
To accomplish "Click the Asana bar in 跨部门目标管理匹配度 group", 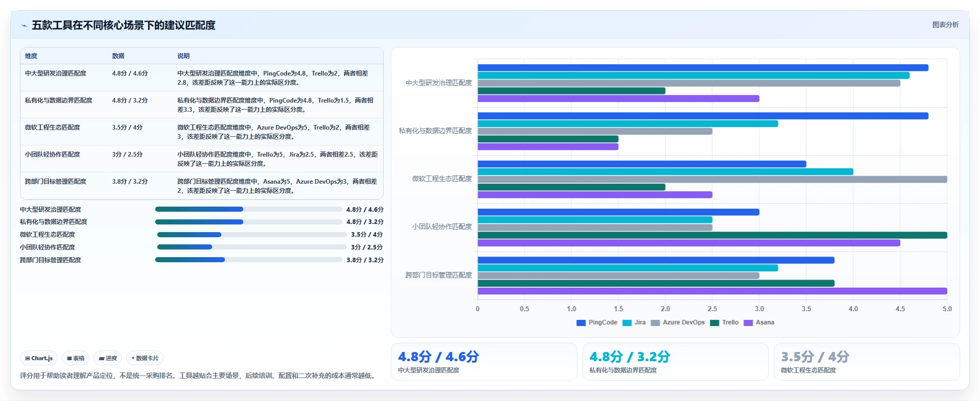I will click(712, 291).
